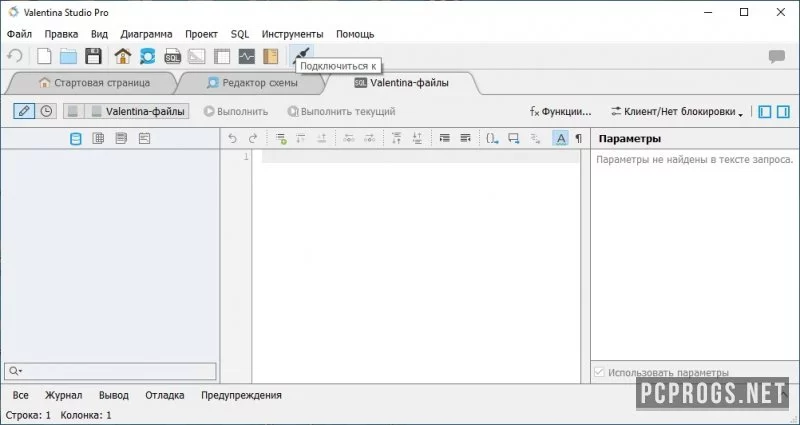This screenshot has width=800, height=425.
Task: Toggle left panel visibility button
Action: [x=765, y=112]
